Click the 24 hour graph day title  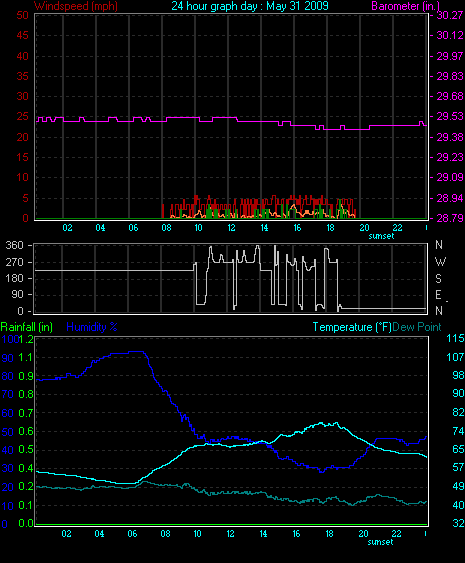tap(250, 6)
